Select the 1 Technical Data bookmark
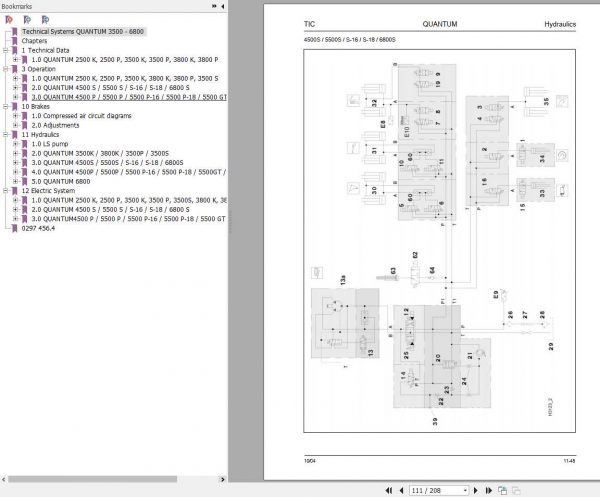This screenshot has width=600, height=497. pyautogui.click(x=46, y=50)
